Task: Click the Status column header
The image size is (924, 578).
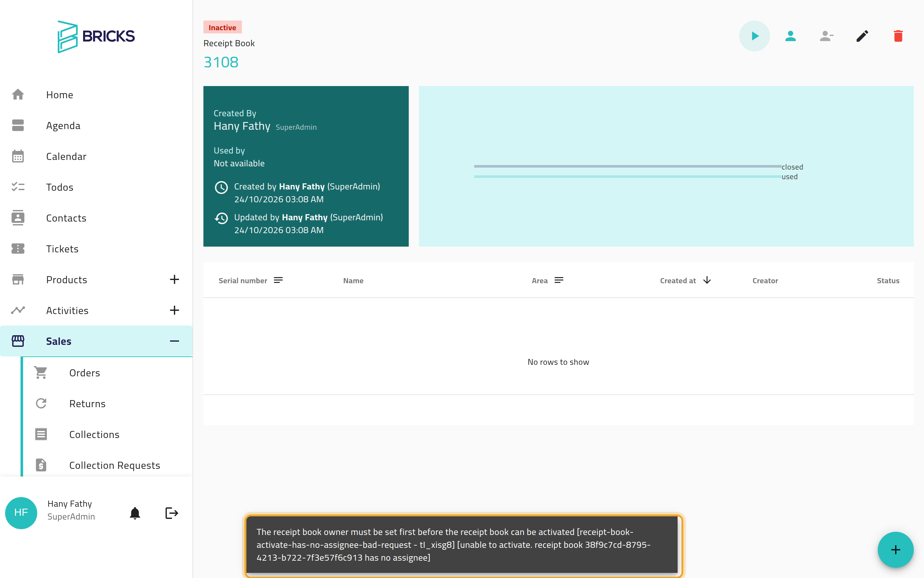Action: click(x=888, y=281)
